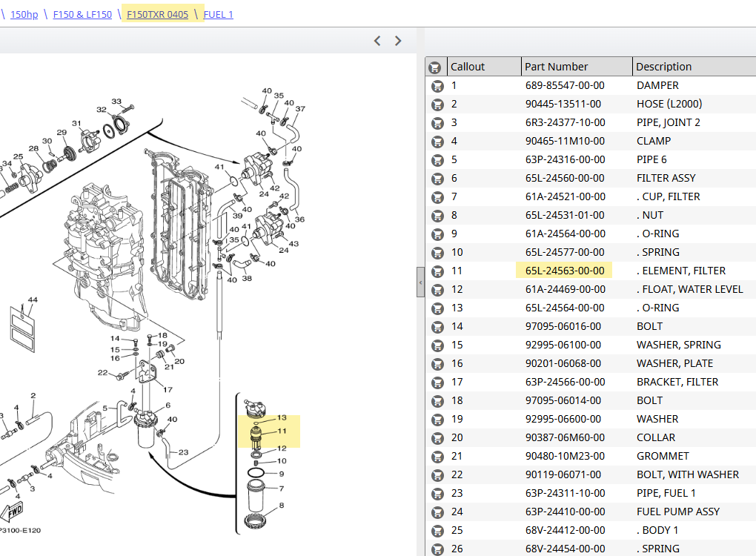756x556 pixels.
Task: Add FUEL PUMP ASSY to cart
Action: 437,512
